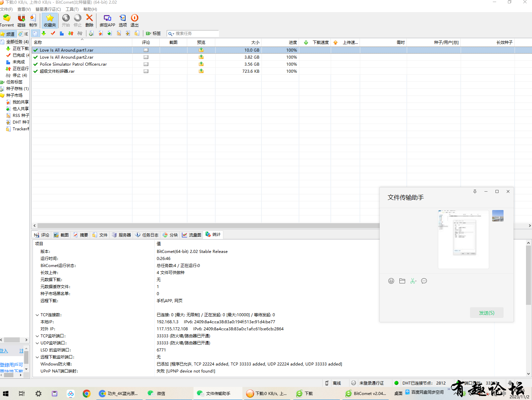Image resolution: width=532 pixels, height=400 pixels.
Task: Open the 查看(V) menu
Action: pyautogui.click(x=24, y=9)
